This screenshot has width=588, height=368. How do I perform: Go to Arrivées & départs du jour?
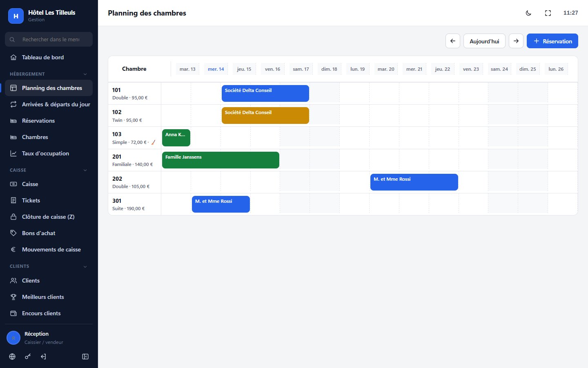click(49, 104)
